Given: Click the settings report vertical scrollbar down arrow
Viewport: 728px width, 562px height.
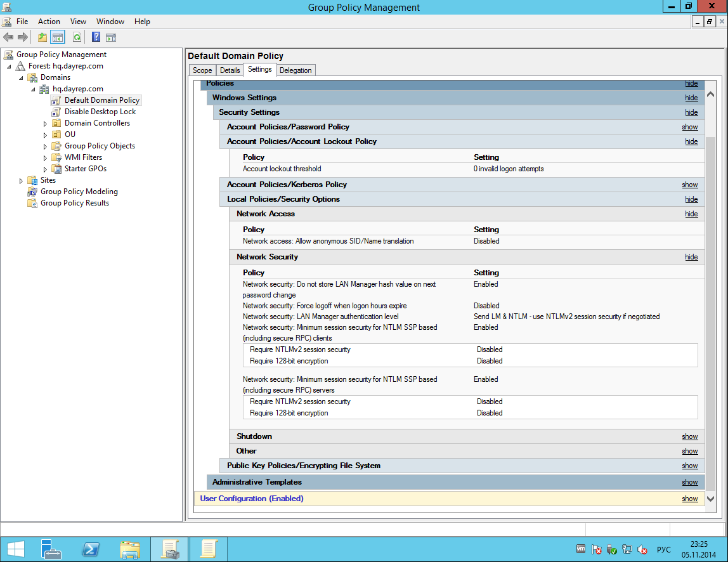Looking at the screenshot, I should [710, 499].
